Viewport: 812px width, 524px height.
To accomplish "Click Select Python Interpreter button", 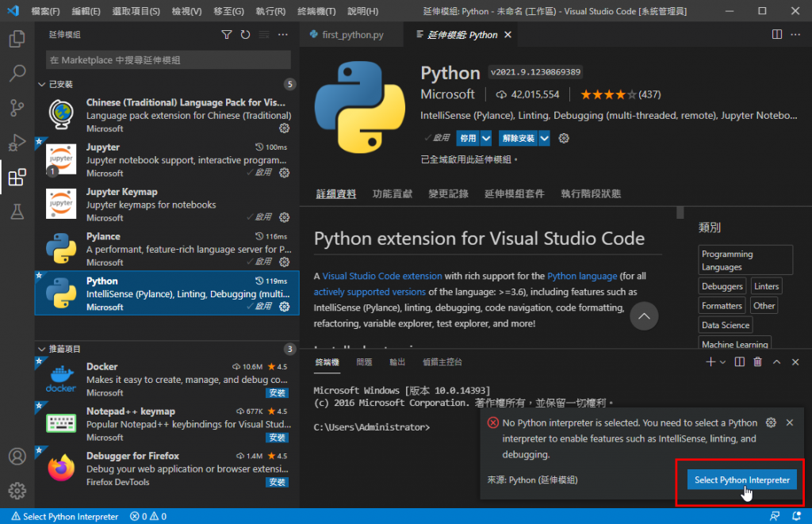I will coord(741,480).
